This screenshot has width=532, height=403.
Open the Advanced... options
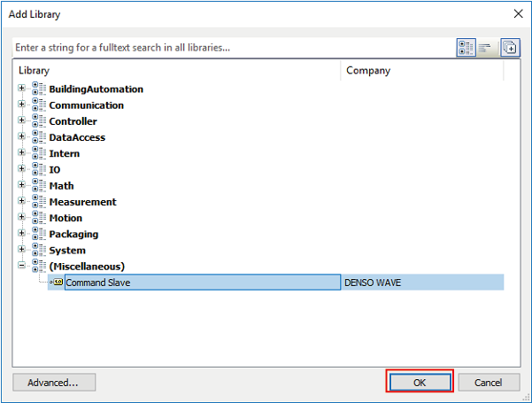point(54,383)
